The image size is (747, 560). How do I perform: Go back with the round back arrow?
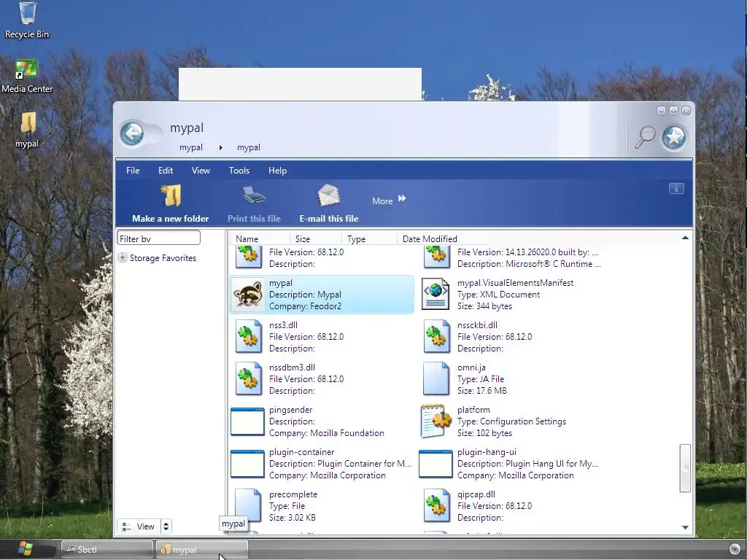click(132, 133)
